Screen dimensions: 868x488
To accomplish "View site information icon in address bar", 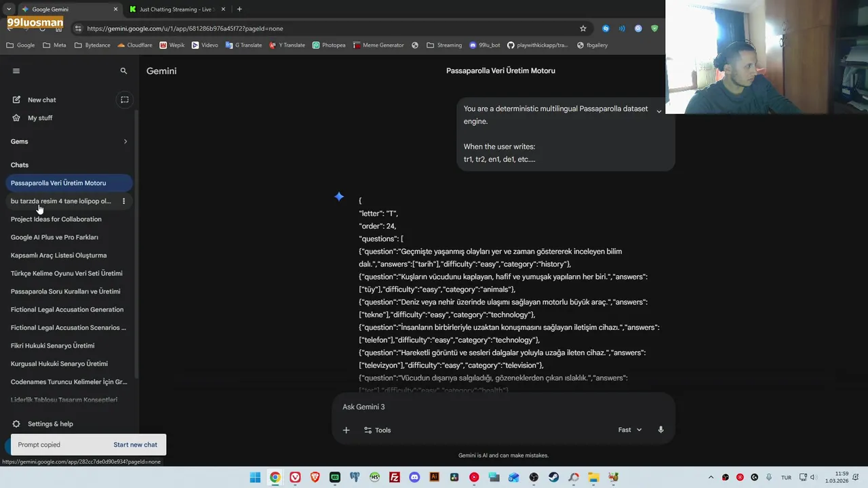I will (78, 28).
